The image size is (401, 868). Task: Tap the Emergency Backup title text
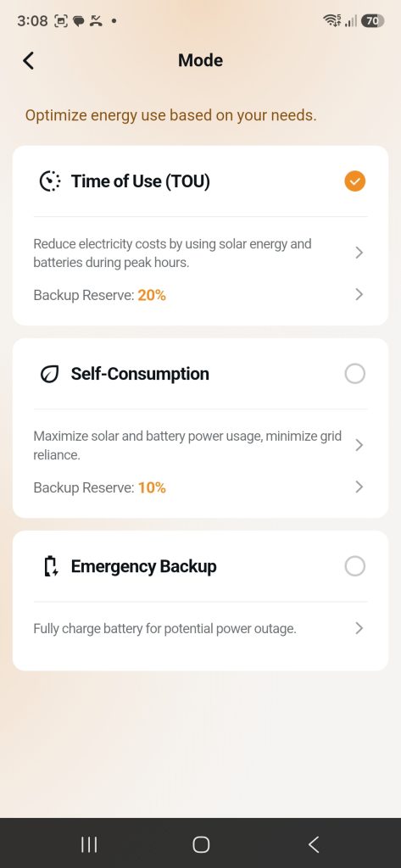click(x=143, y=566)
